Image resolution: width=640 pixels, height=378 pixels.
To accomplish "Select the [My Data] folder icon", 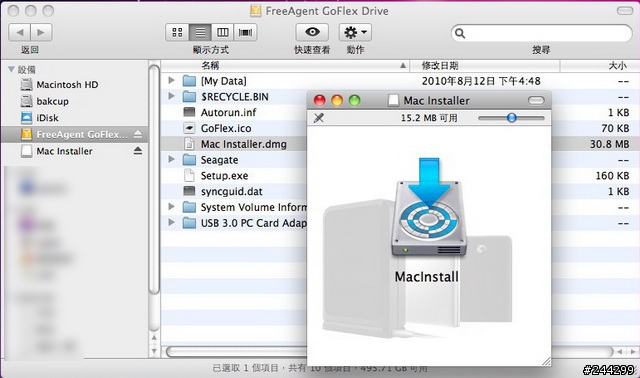I will click(189, 81).
